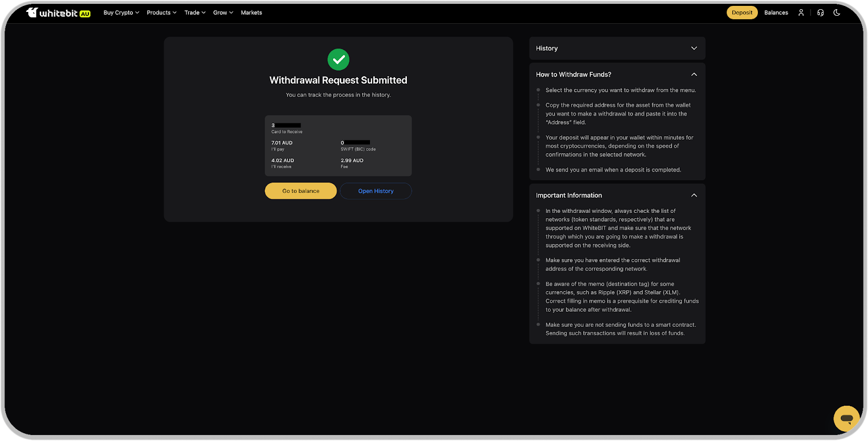Image resolution: width=868 pixels, height=441 pixels.
Task: Click the headset support icon
Action: 820,12
